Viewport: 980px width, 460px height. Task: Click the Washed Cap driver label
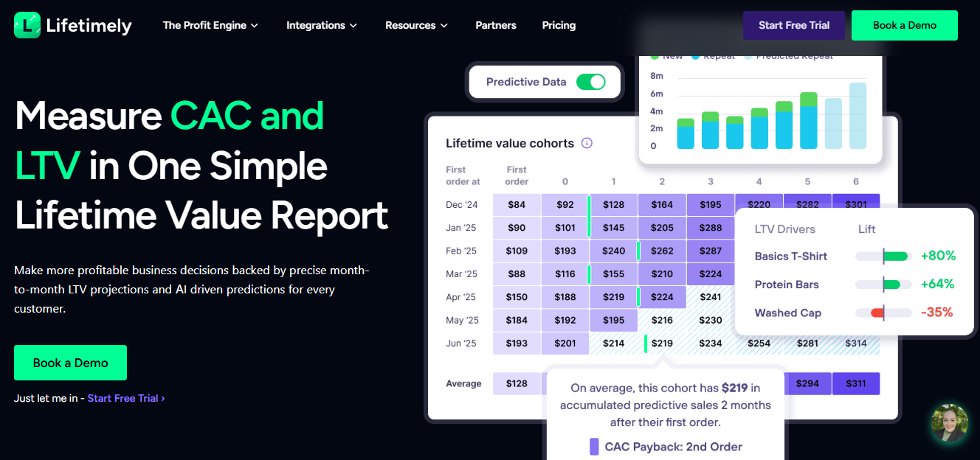(x=788, y=313)
